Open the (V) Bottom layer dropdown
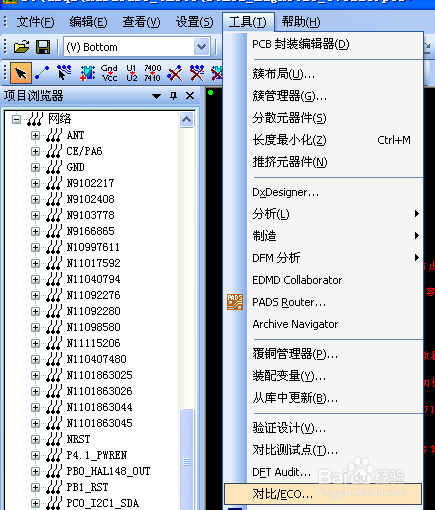 201,47
